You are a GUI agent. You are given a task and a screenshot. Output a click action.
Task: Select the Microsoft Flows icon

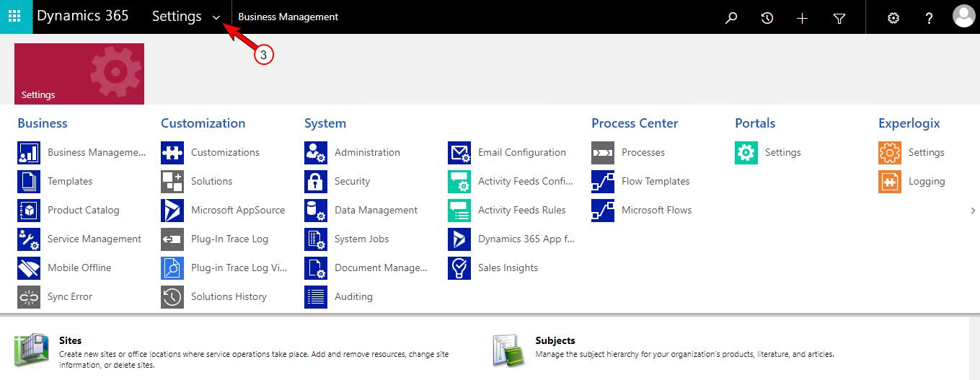tap(603, 211)
